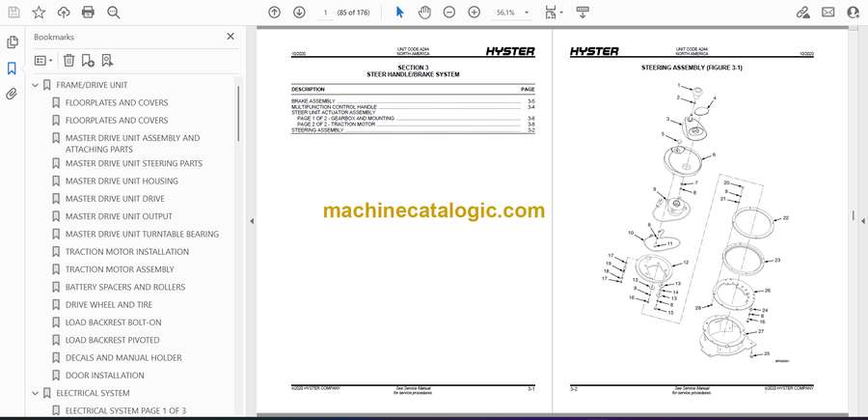Open LOAD BACKREST BOLT-ON bookmark
This screenshot has width=868, height=420.
pyautogui.click(x=114, y=322)
